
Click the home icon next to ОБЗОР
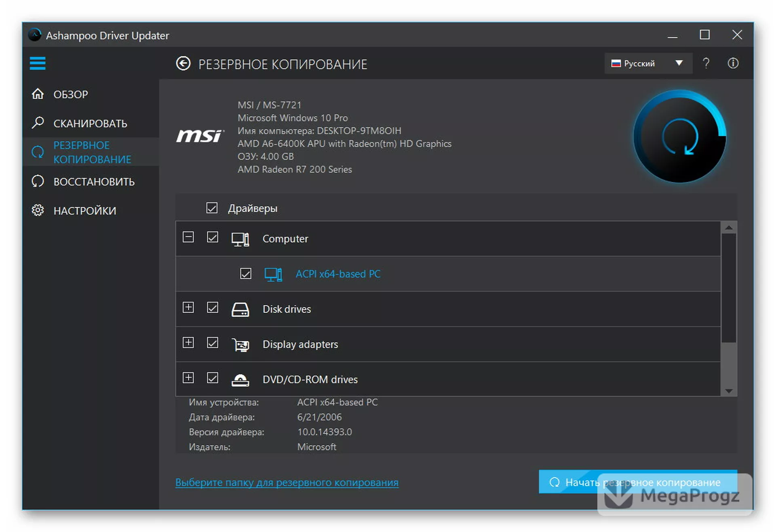click(x=38, y=94)
